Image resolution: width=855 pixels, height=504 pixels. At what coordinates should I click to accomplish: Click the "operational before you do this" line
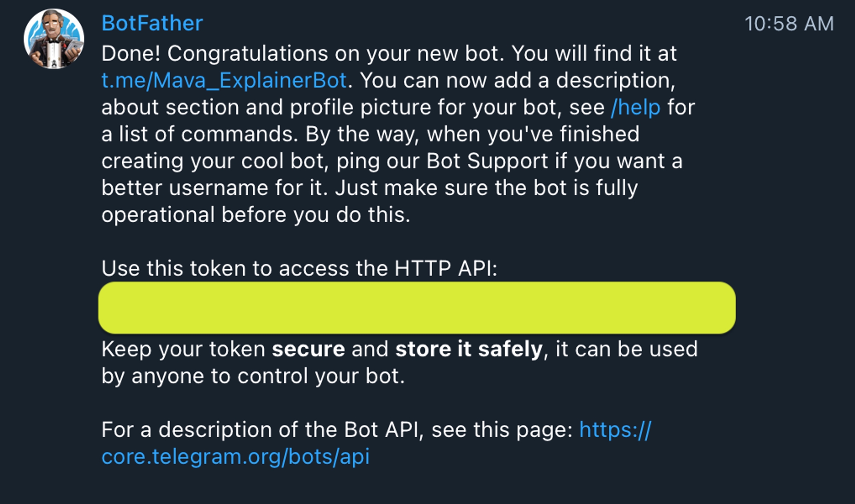pyautogui.click(x=256, y=215)
